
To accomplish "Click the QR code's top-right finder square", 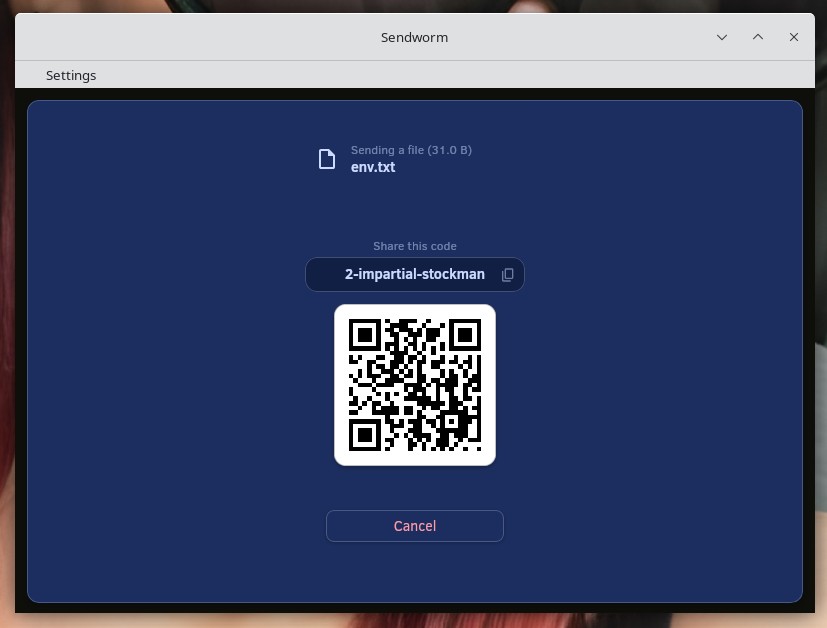I will point(465,335).
